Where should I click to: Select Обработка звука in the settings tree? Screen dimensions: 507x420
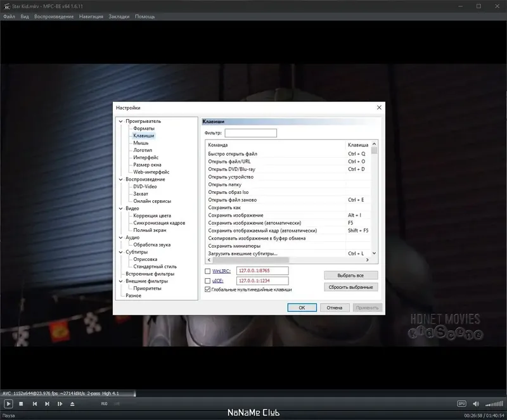coord(151,245)
